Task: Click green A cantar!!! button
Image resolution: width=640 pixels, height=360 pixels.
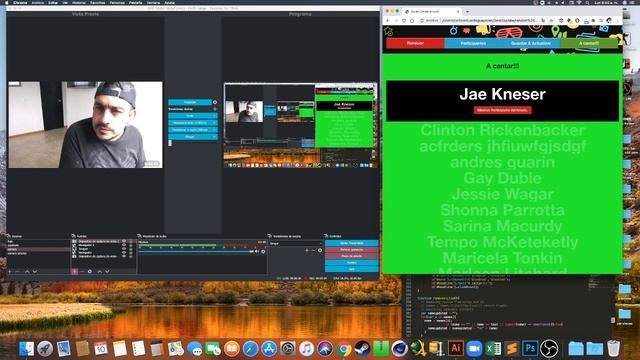Action: [589, 43]
